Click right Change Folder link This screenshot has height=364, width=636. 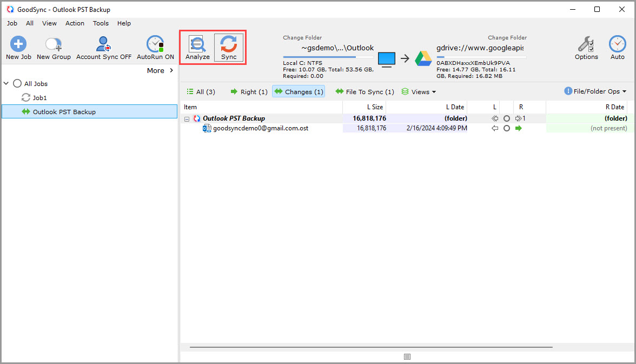click(x=507, y=37)
